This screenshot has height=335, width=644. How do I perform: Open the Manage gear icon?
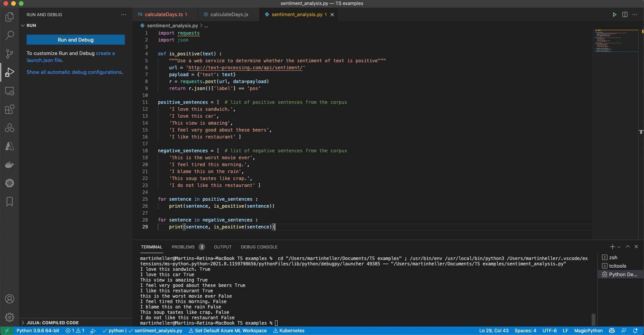10,317
